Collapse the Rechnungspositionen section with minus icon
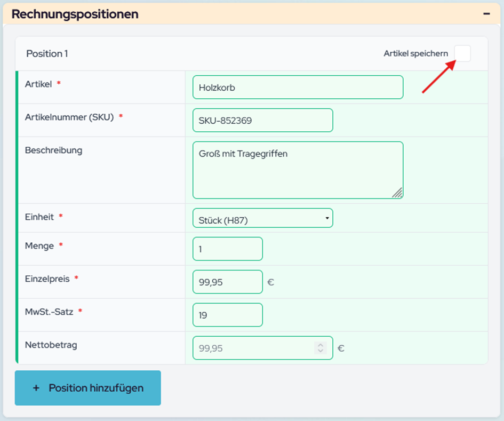Image resolution: width=504 pixels, height=421 pixels. pyautogui.click(x=486, y=14)
